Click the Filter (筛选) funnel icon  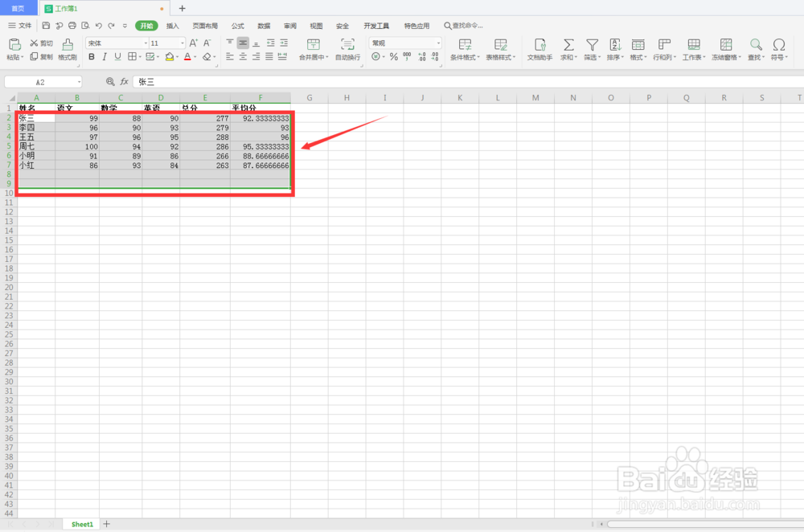pyautogui.click(x=592, y=44)
